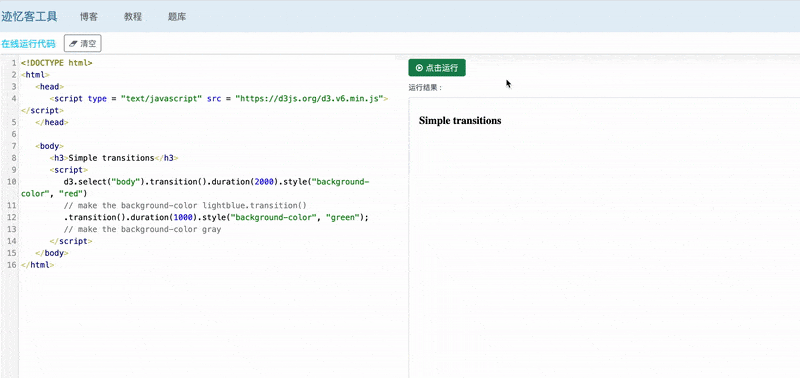The width and height of the screenshot is (800, 378).
Task: Click the duration(2000) code line
Action: 216,182
